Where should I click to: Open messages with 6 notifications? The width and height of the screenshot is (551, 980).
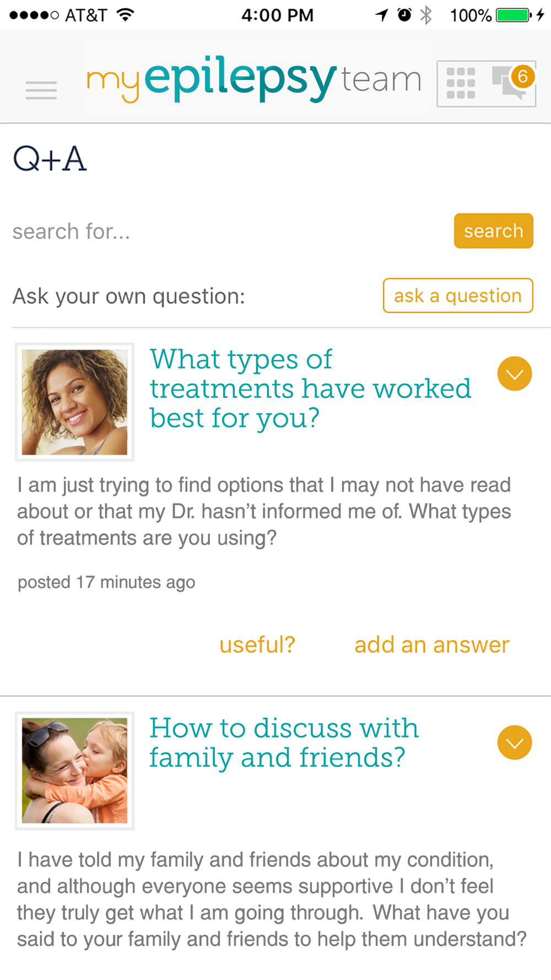tap(512, 82)
